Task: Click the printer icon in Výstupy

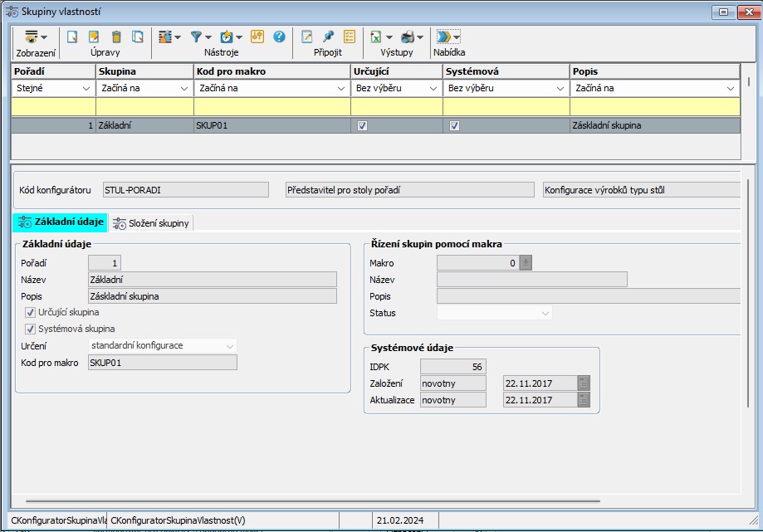Action: click(x=408, y=37)
